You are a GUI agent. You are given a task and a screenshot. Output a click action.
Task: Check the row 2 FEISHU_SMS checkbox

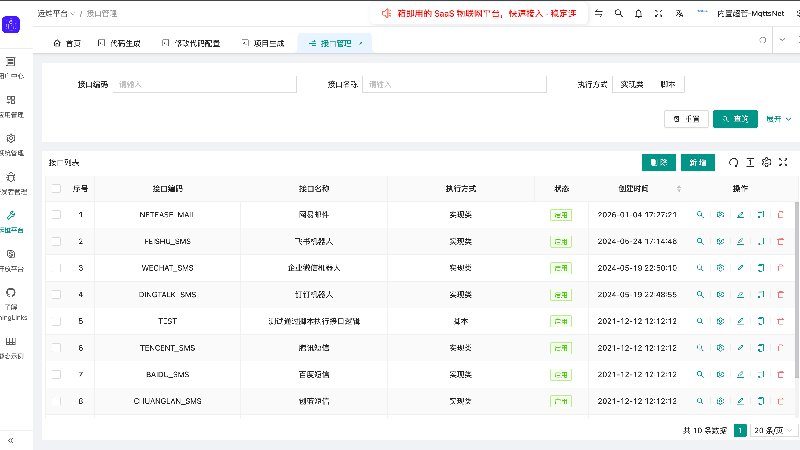(x=56, y=241)
